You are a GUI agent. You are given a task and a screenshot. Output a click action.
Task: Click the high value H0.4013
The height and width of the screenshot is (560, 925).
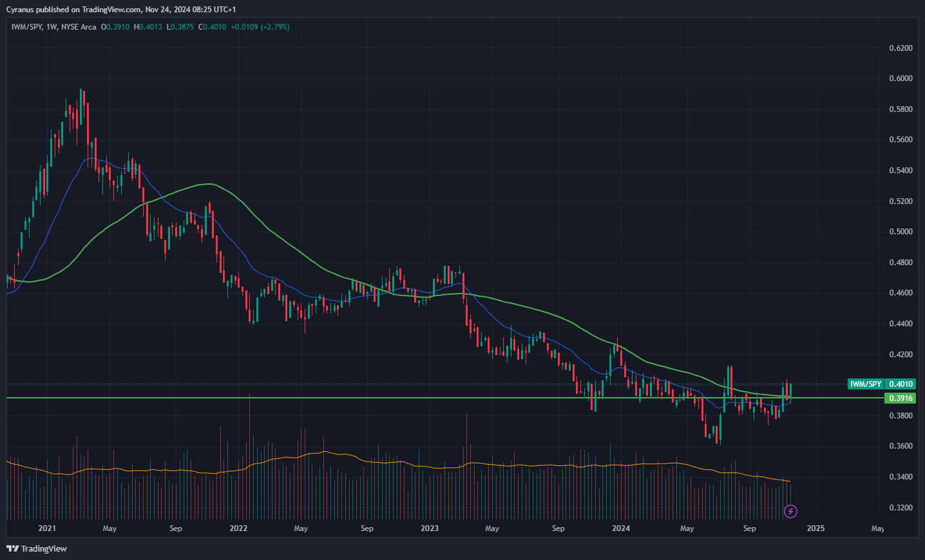coord(148,27)
